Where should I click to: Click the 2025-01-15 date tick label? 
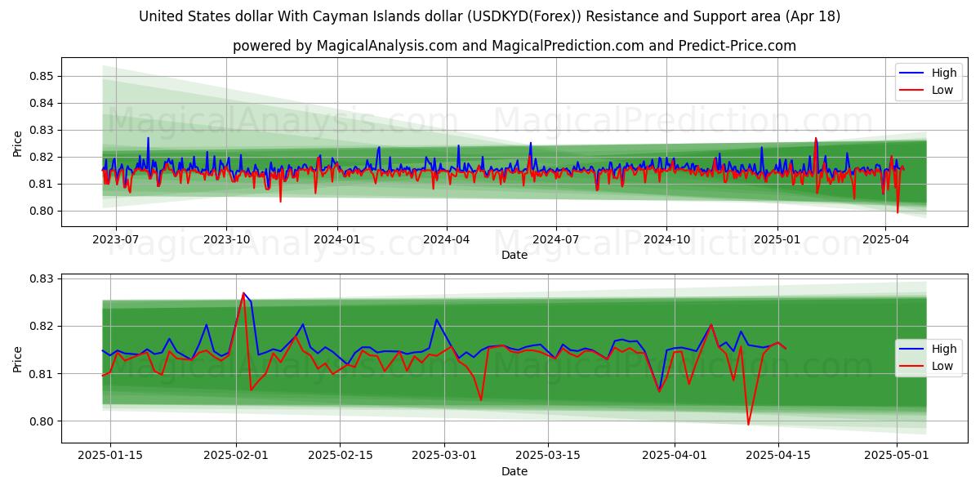110,456
